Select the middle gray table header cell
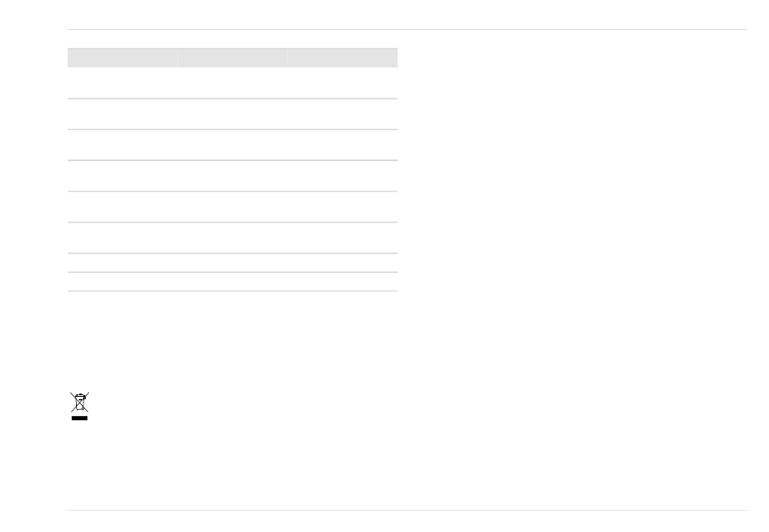This screenshot has width=769, height=532. (232, 58)
